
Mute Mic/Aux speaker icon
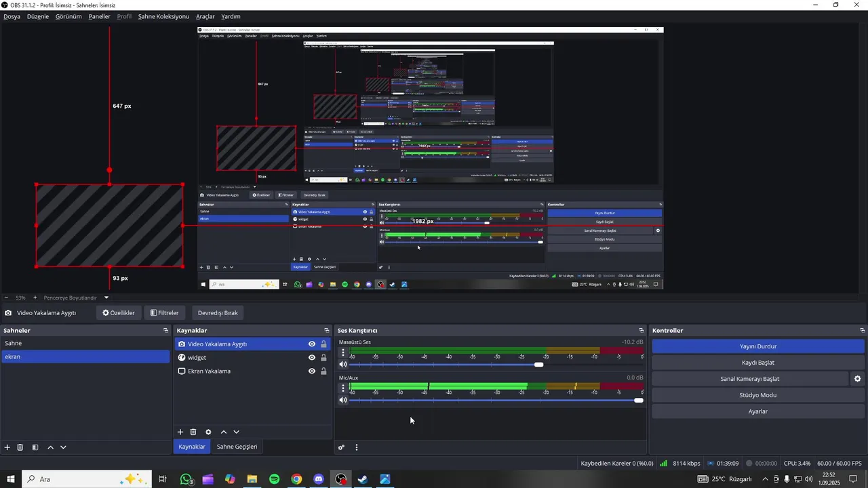tap(343, 400)
